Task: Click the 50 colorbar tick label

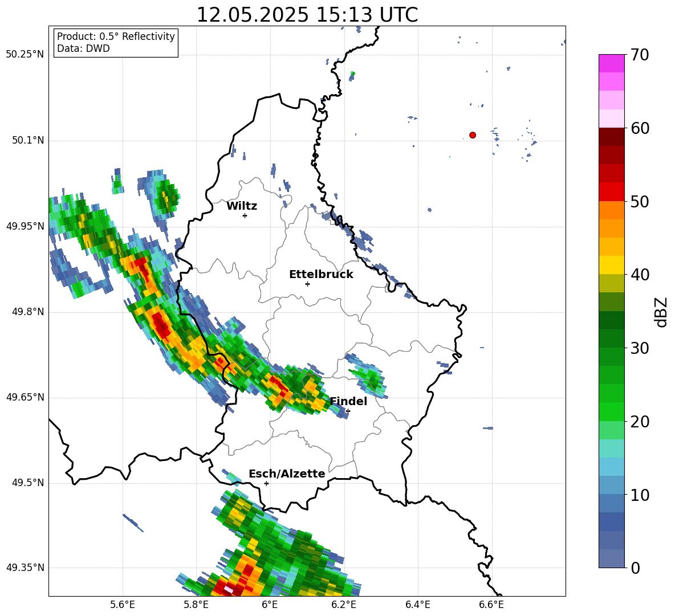Action: click(640, 202)
